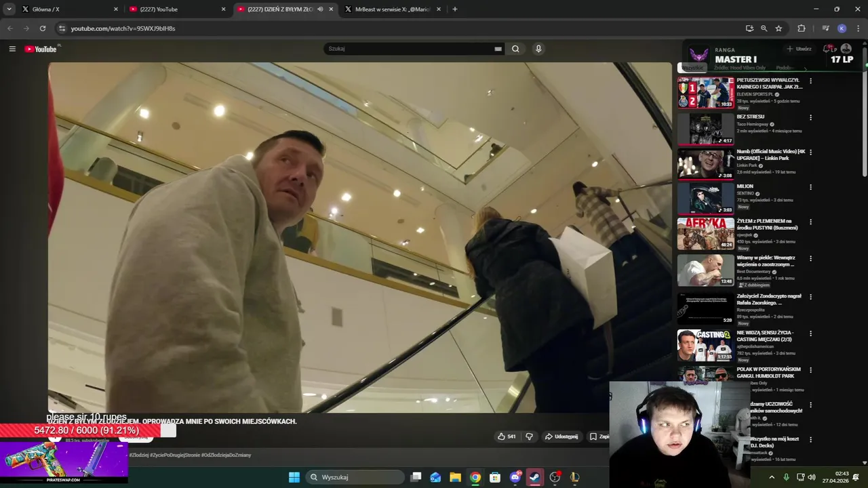The width and height of the screenshot is (868, 488).
Task: Close the Główna / X tab
Action: pos(116,9)
